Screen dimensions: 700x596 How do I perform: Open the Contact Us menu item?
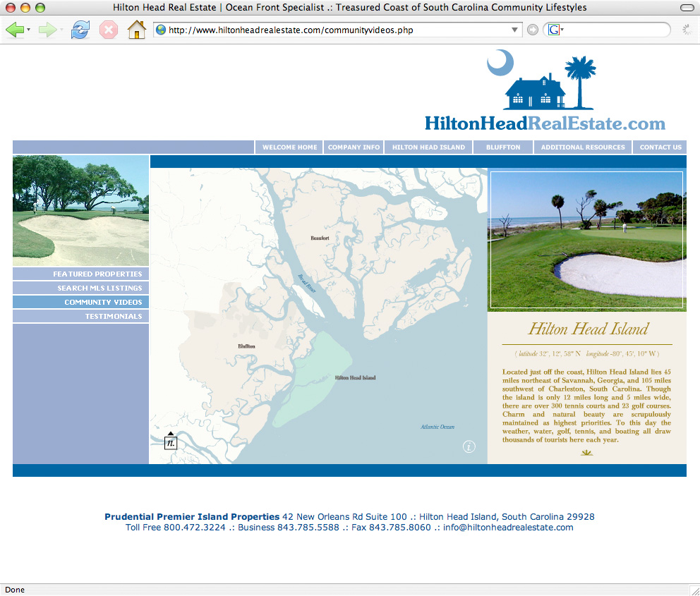click(660, 147)
